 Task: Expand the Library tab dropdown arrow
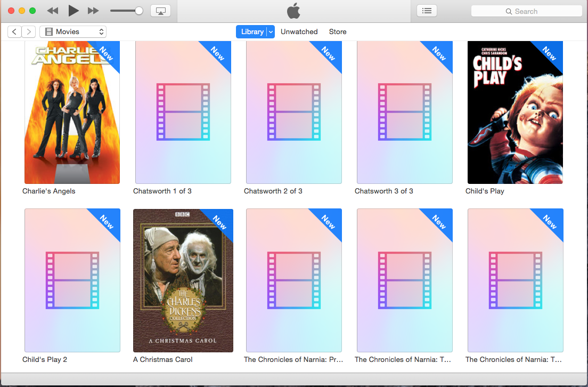[271, 32]
